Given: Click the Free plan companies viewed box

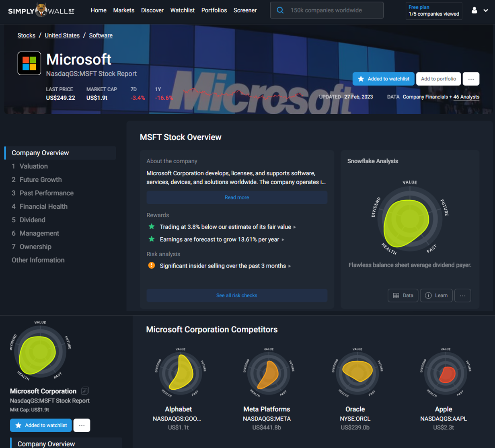Looking at the screenshot, I should (434, 10).
